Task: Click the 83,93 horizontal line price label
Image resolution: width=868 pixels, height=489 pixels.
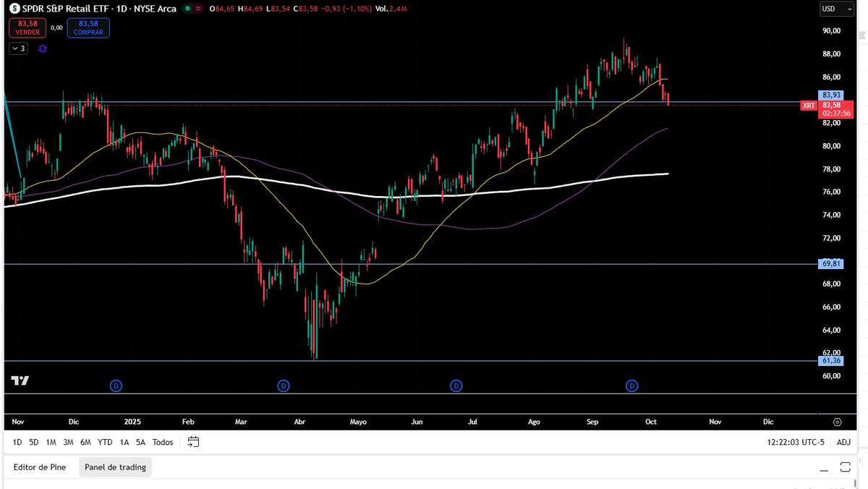Action: click(831, 95)
